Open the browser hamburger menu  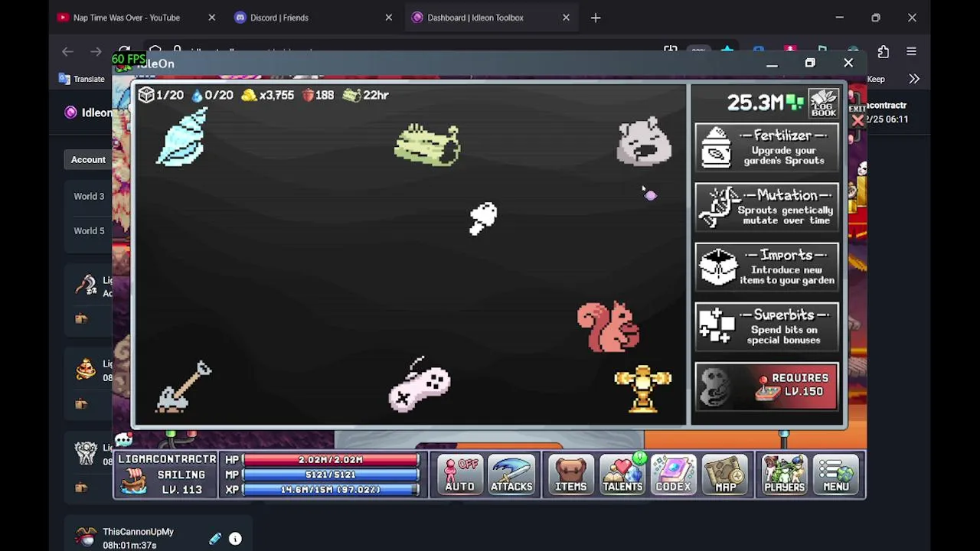(911, 51)
